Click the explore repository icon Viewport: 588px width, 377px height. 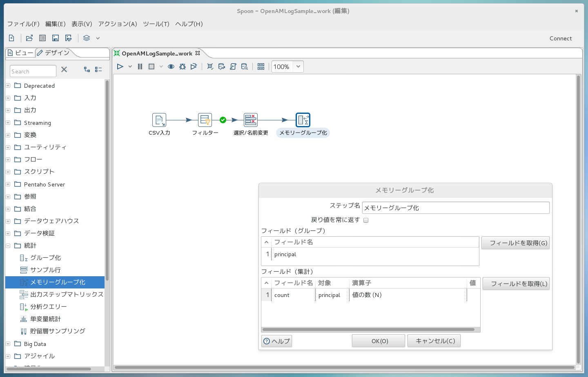(x=42, y=38)
